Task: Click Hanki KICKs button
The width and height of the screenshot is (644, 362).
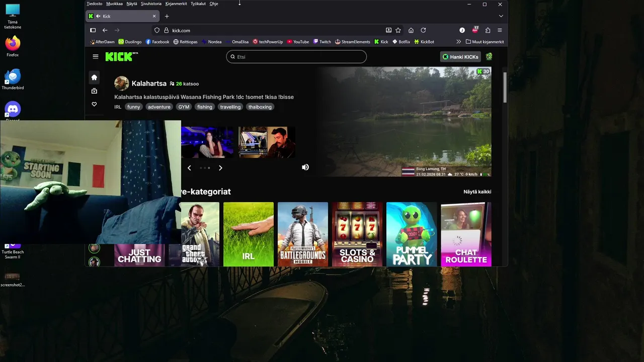Action: point(460,57)
